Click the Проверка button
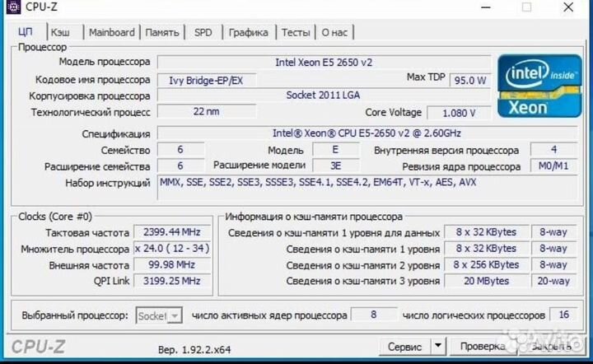The image size is (593, 364). click(483, 346)
